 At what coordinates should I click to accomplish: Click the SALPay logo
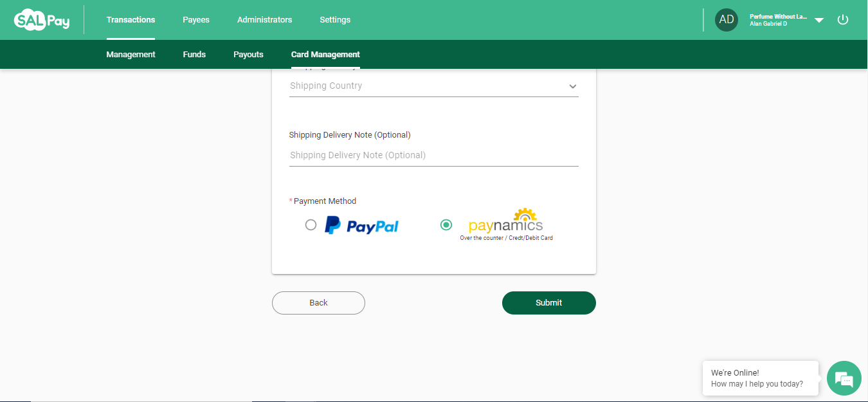coord(42,20)
